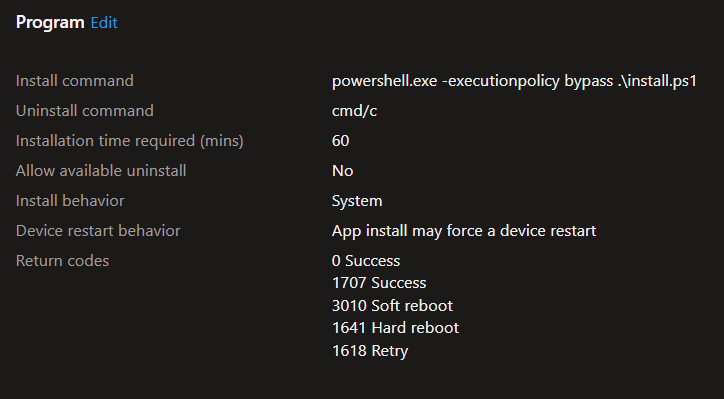Click the Allow available uninstall label

tap(101, 171)
